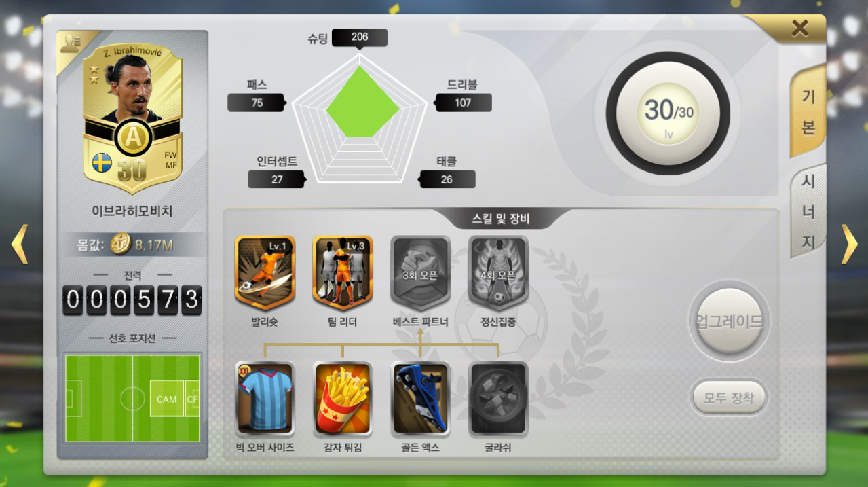Open the 시너지 tab

click(x=808, y=212)
